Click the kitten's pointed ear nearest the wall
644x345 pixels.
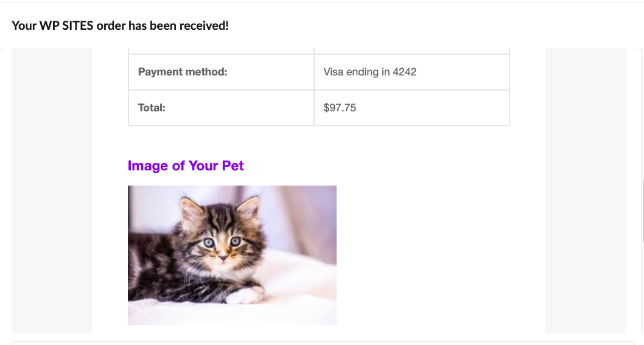point(250,207)
